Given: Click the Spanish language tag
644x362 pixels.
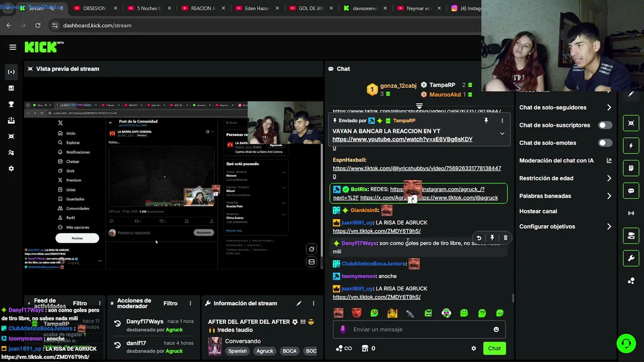Looking at the screenshot, I should (237, 351).
